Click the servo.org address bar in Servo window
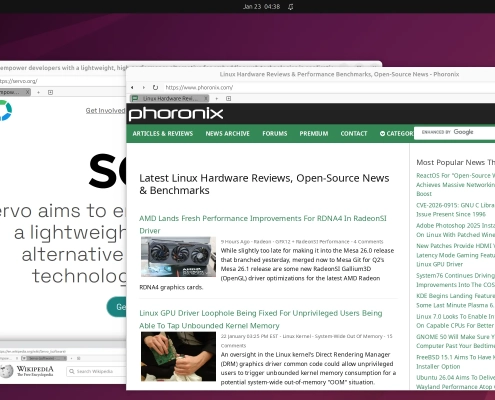This screenshot has height=400, width=495. click(63, 81)
